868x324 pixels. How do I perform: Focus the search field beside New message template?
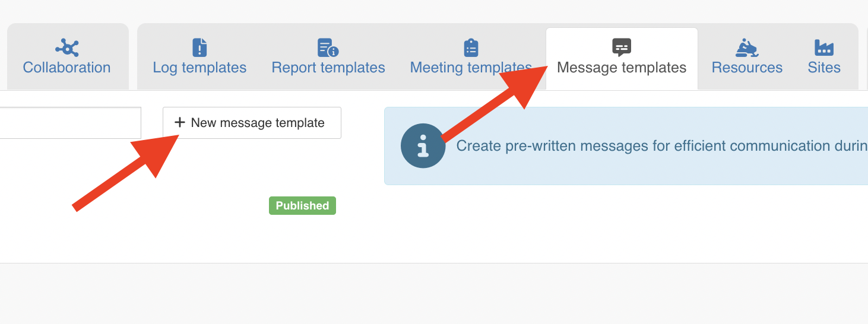click(70, 123)
